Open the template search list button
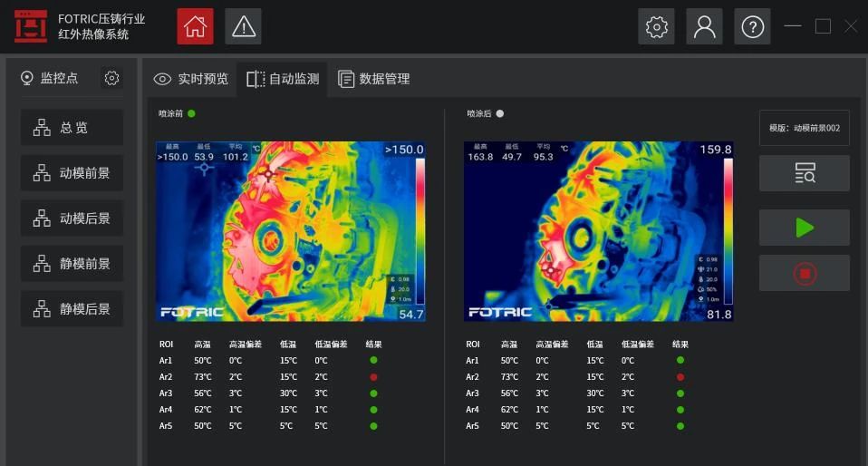The height and width of the screenshot is (466, 868). coord(805,173)
